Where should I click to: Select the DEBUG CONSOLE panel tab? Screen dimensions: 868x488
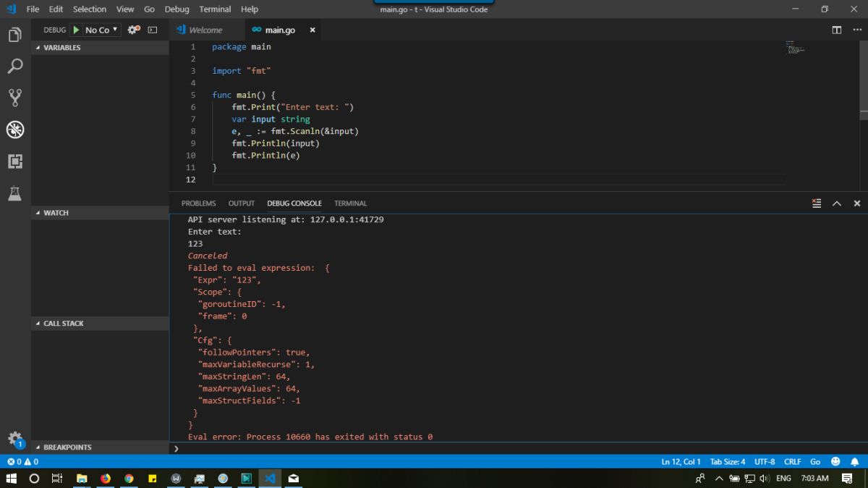(294, 203)
